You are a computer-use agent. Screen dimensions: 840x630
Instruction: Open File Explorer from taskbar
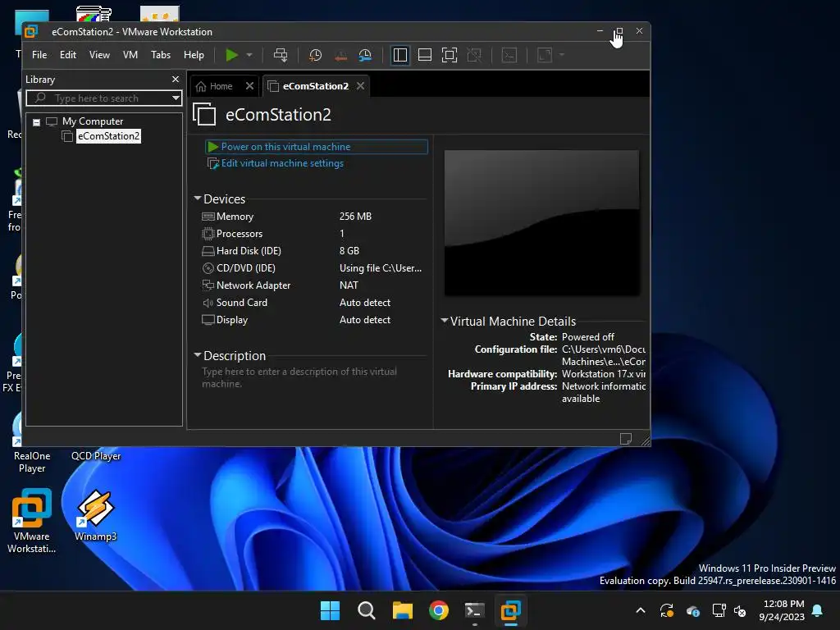click(x=402, y=610)
